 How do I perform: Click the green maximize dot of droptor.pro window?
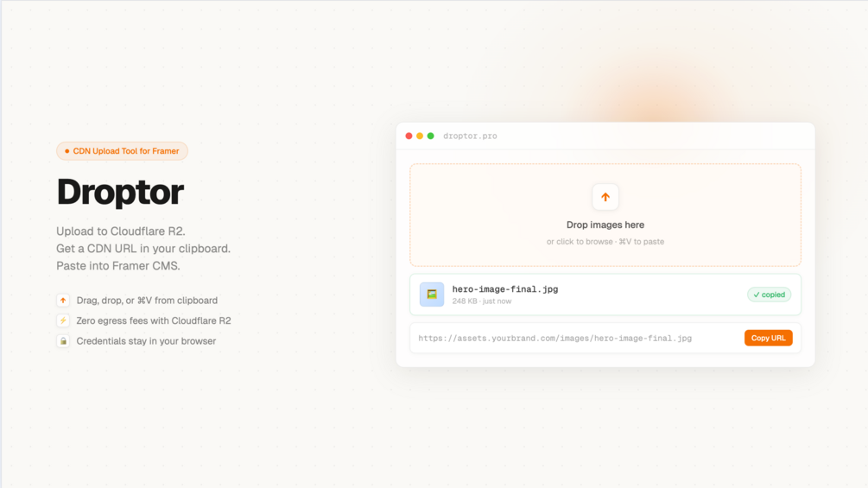tap(431, 136)
